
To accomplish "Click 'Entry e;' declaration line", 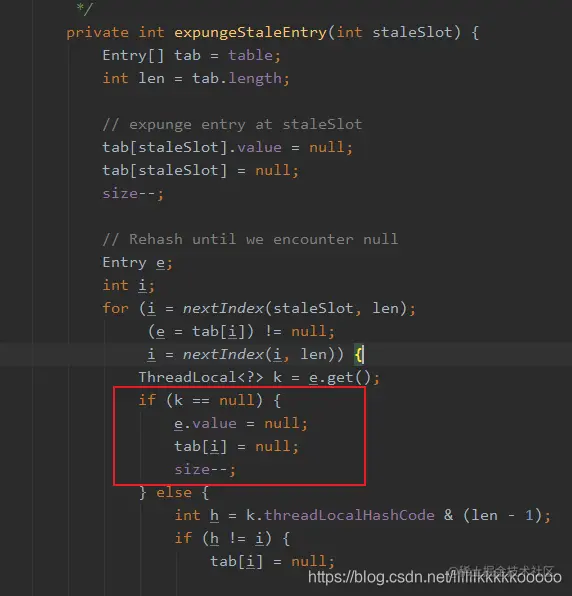I will coord(138,263).
